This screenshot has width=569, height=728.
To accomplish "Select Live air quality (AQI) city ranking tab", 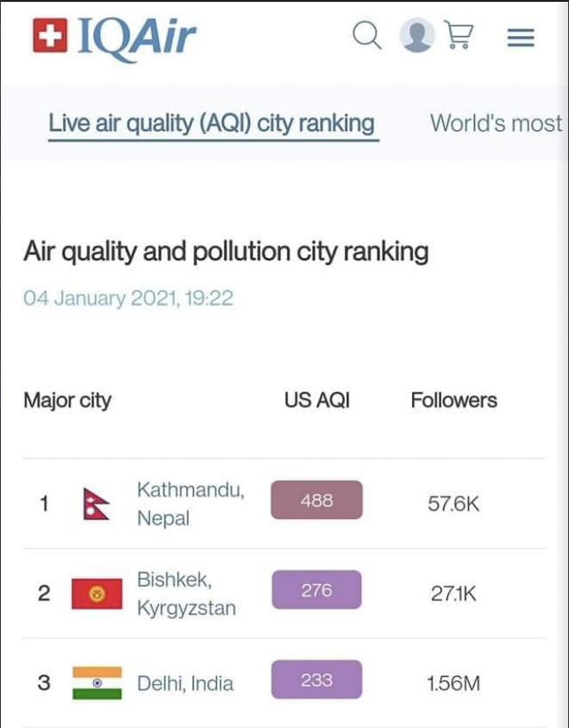I will point(212,123).
